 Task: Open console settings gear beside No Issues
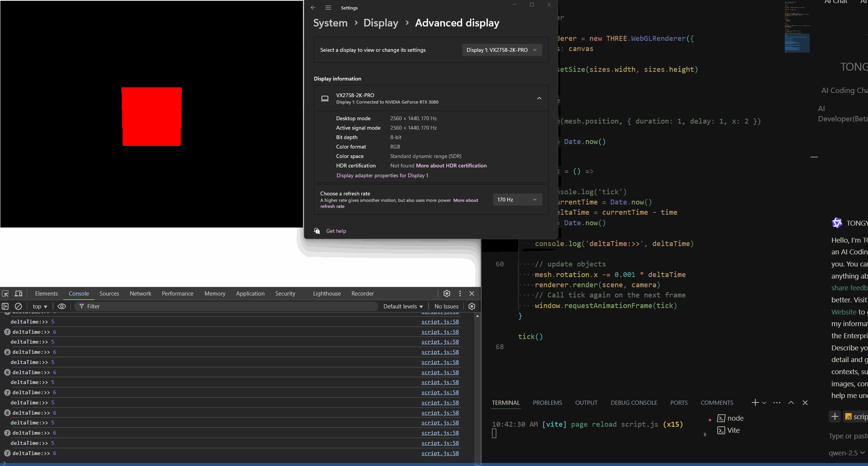point(472,306)
